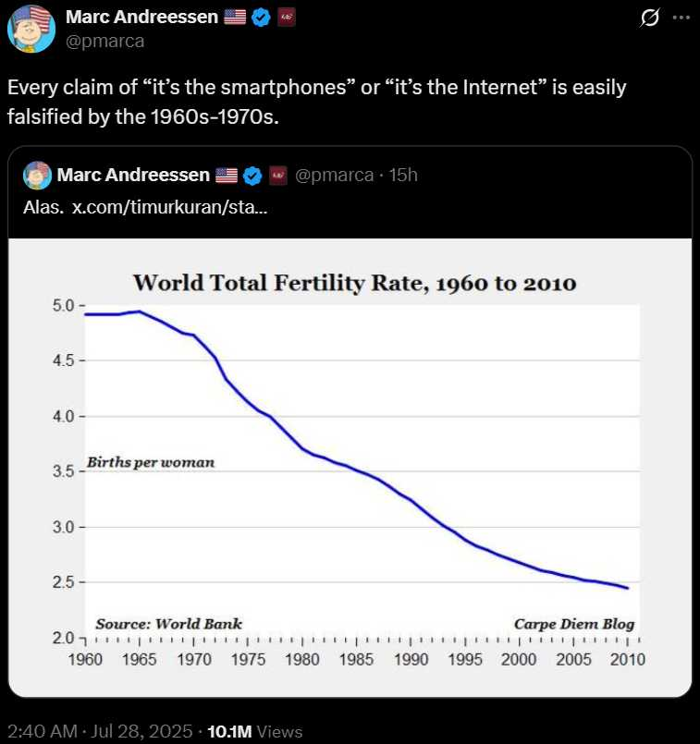This screenshot has height=744, width=700.
Task: Click the US flag in the quoted post
Action: (227, 175)
